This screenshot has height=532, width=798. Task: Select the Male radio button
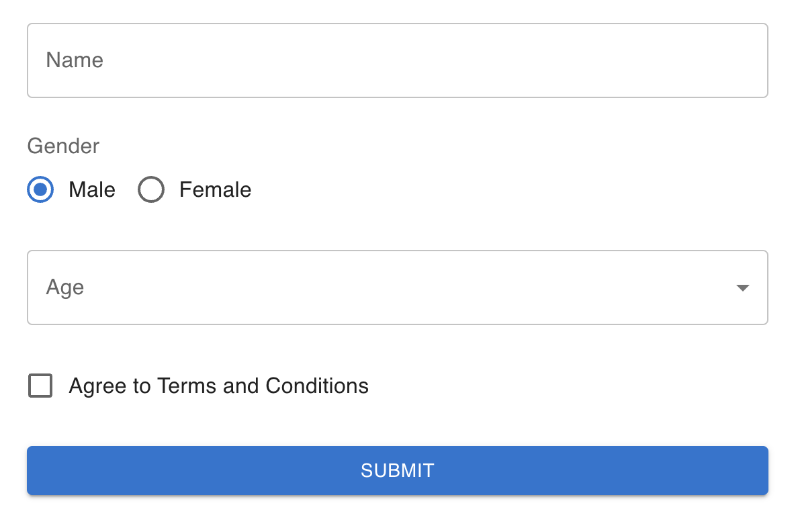tap(40, 190)
